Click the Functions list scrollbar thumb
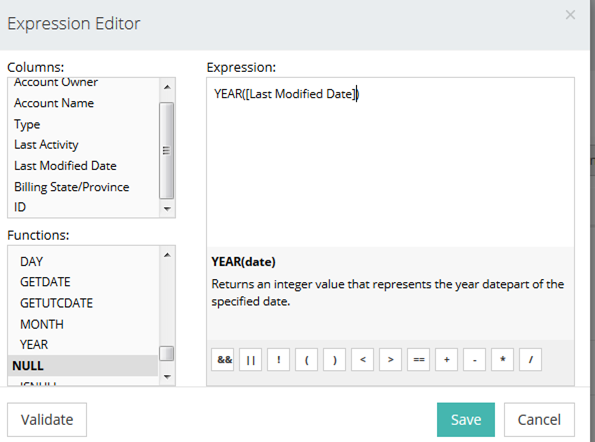Screen dimensions: 595x442 click(x=167, y=353)
